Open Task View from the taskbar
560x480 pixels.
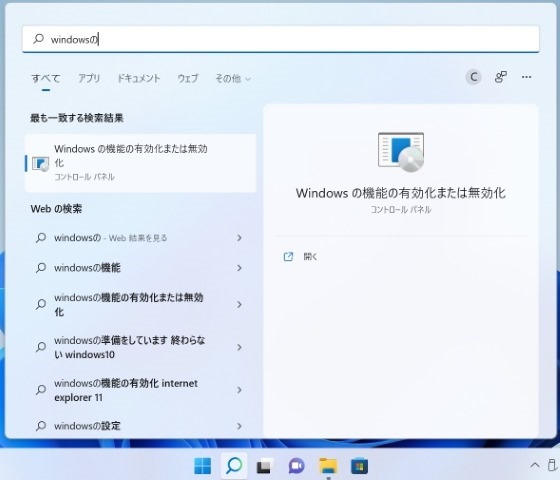(x=265, y=466)
